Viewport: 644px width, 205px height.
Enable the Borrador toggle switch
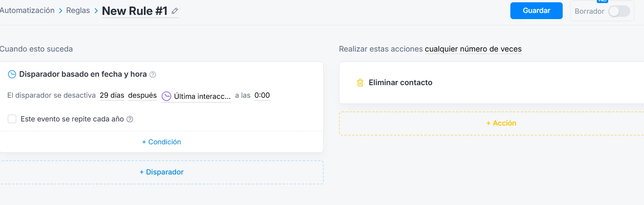[619, 11]
